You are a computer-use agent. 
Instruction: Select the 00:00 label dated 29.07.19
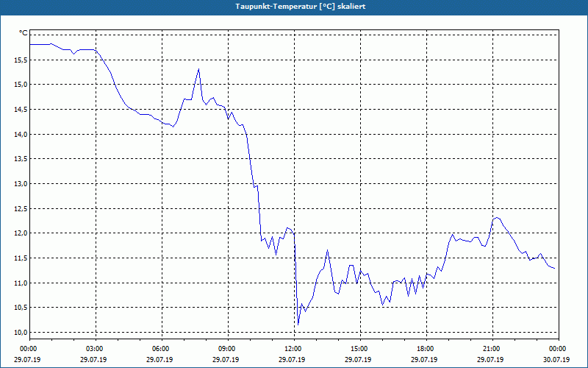27,349
